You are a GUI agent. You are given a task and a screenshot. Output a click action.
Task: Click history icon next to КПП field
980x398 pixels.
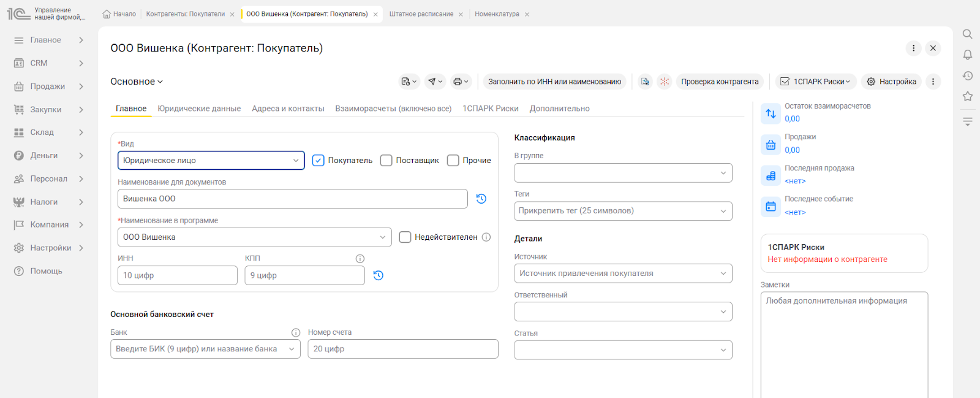(x=379, y=275)
